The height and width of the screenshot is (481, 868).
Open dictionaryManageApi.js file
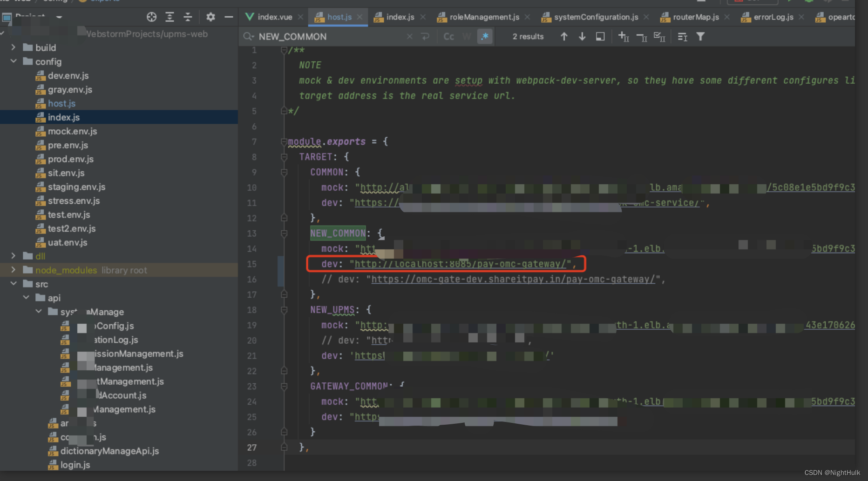pos(109,451)
